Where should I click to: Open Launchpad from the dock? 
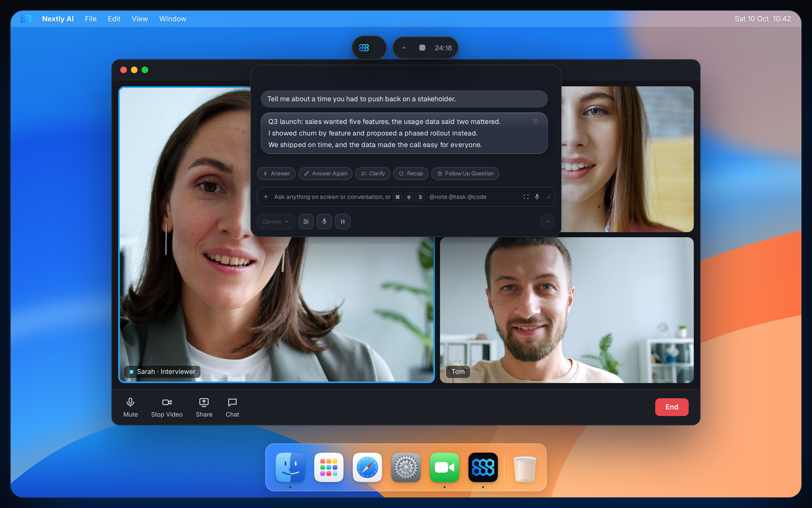329,467
